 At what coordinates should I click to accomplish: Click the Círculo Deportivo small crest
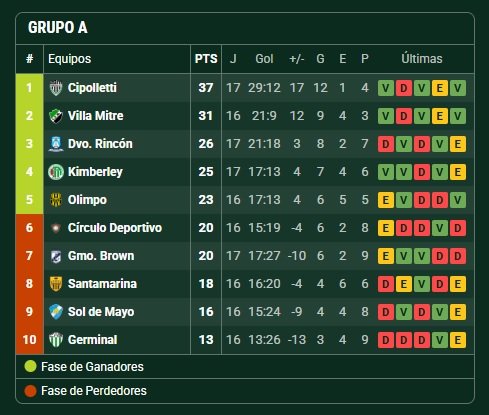56,228
